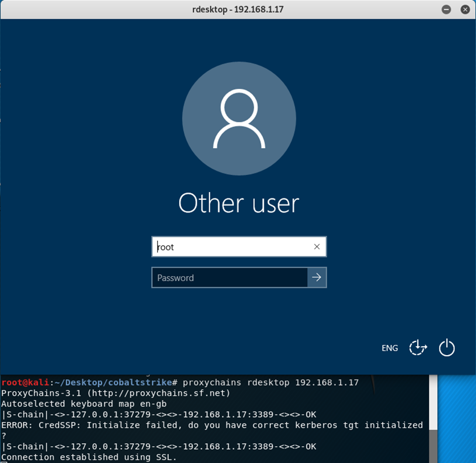Submit password with the arrow button

(316, 277)
